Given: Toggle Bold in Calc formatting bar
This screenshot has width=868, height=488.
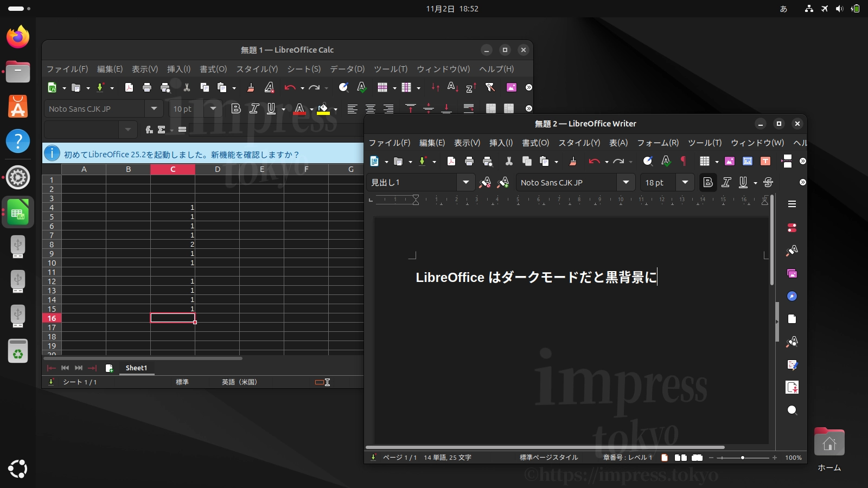Looking at the screenshot, I should (236, 109).
